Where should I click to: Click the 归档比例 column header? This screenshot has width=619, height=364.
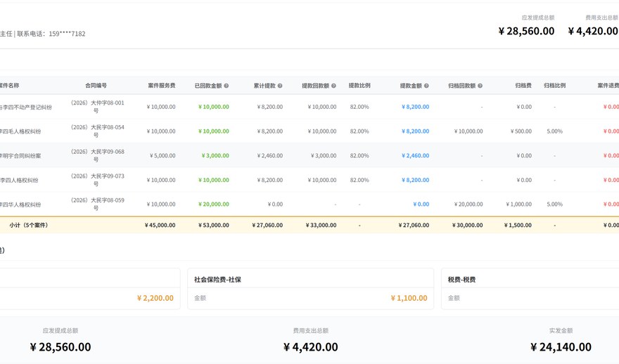point(555,85)
